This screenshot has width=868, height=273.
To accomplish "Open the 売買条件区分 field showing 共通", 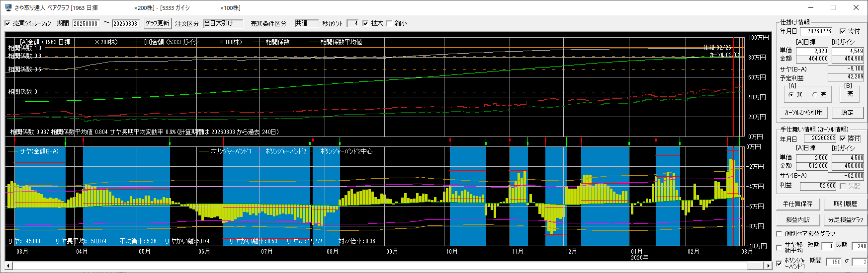I will coord(306,23).
